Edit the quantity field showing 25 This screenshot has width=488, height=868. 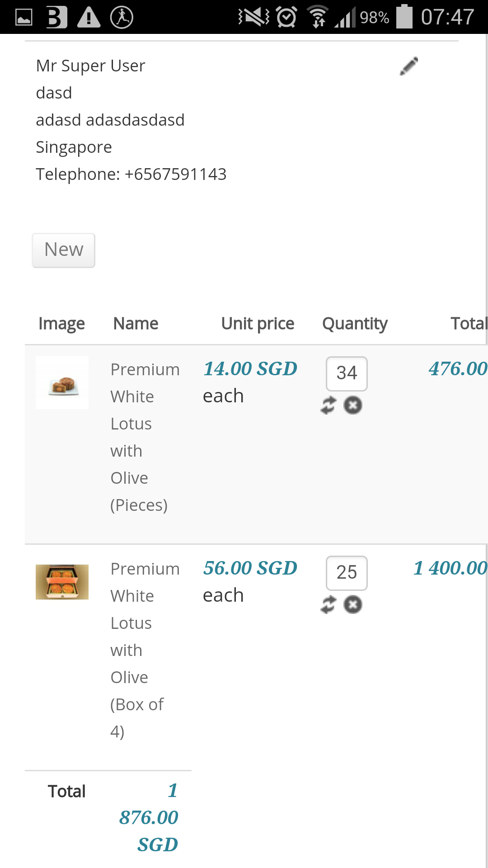tap(347, 573)
